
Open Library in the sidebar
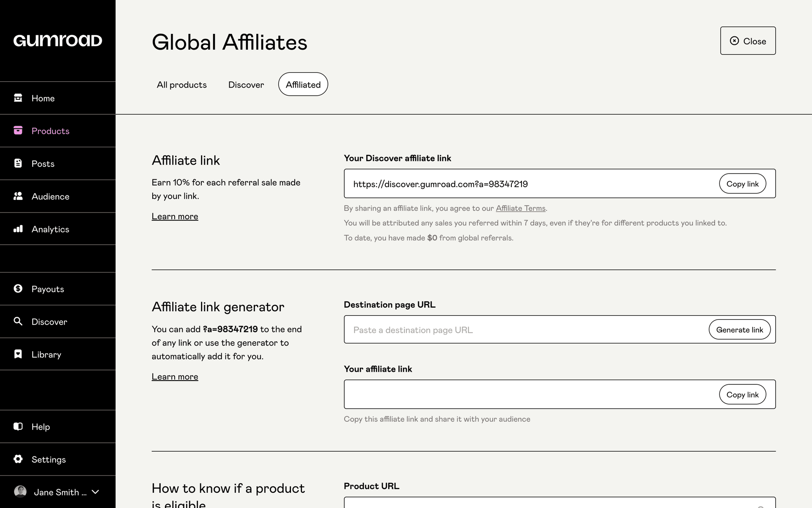coord(58,354)
